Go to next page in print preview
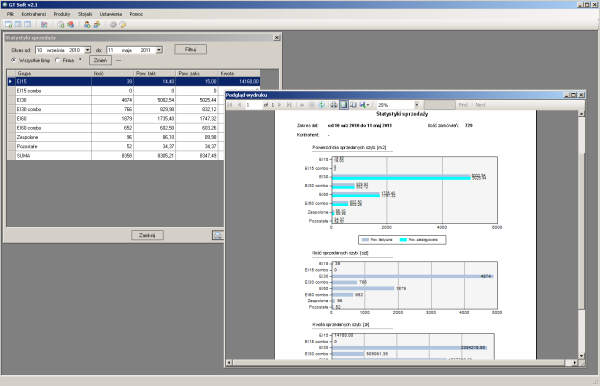The image size is (600, 386). [280, 105]
